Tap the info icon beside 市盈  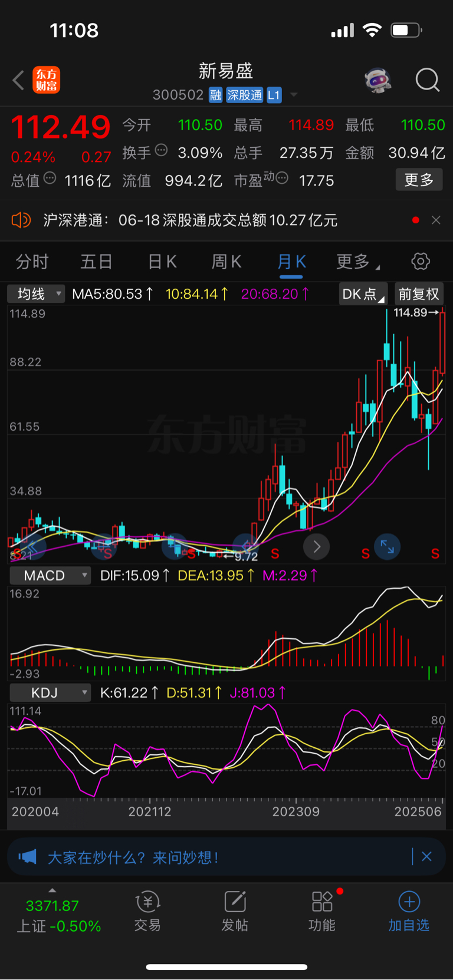click(282, 178)
